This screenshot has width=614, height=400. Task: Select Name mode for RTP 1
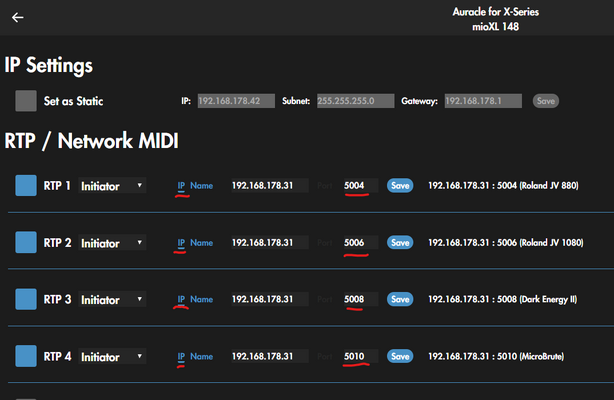[x=202, y=186]
